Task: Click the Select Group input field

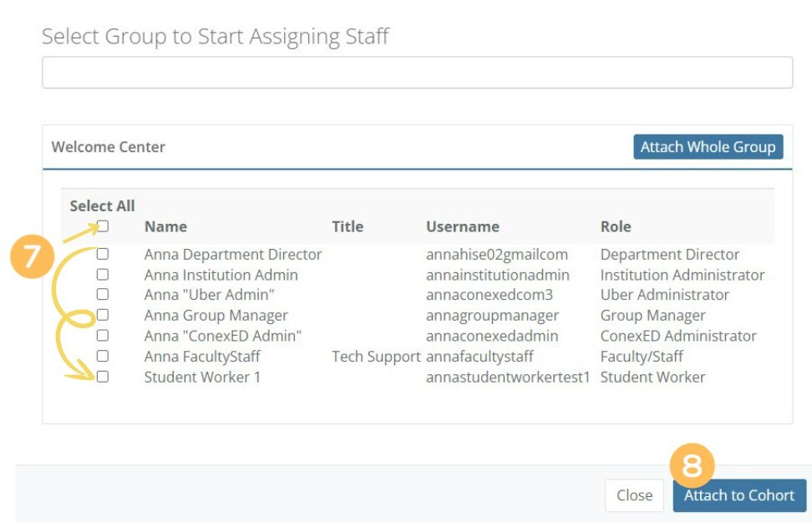Action: click(x=417, y=73)
